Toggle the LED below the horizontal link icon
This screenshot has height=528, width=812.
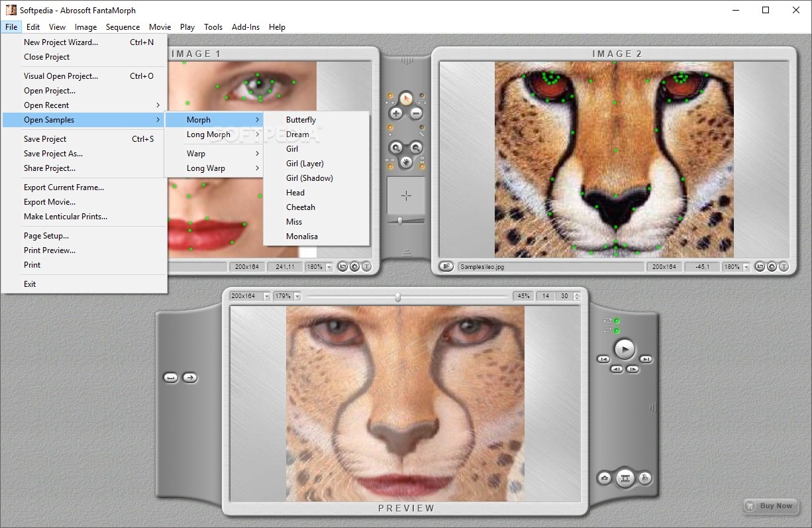390,166
